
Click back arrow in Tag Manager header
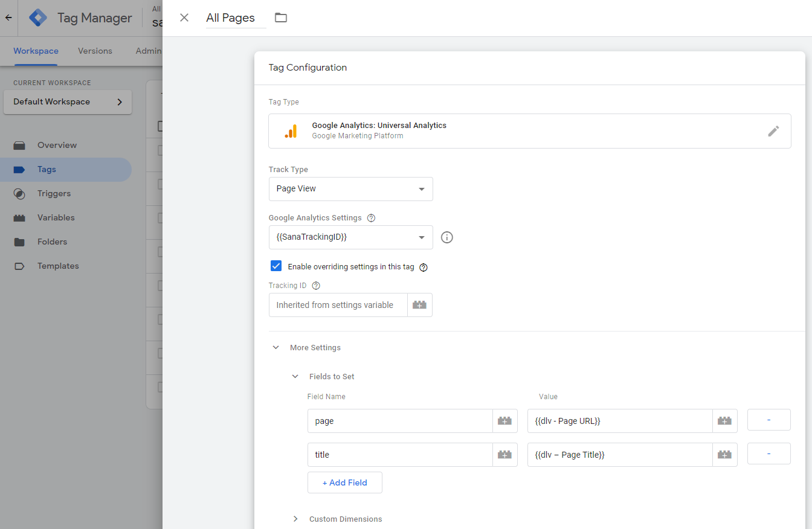click(8, 18)
